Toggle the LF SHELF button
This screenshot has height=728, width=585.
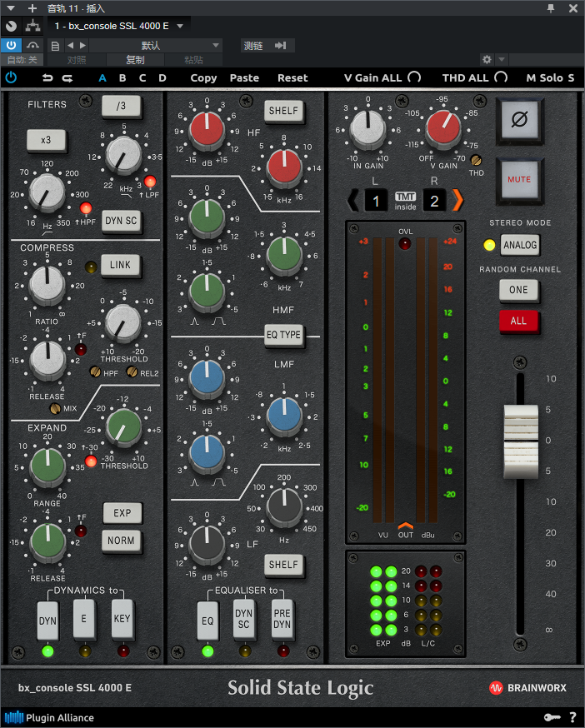point(283,565)
